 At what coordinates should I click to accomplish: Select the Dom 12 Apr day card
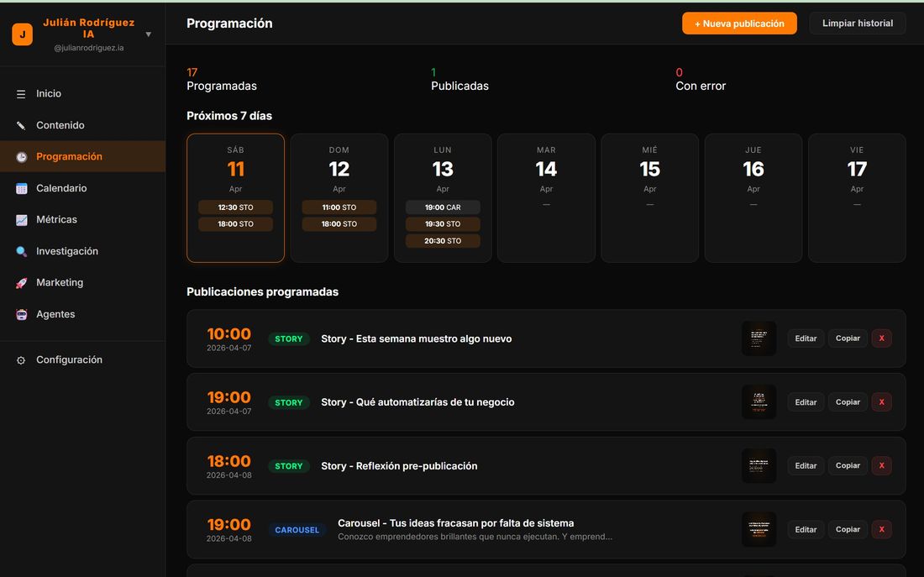(x=339, y=198)
